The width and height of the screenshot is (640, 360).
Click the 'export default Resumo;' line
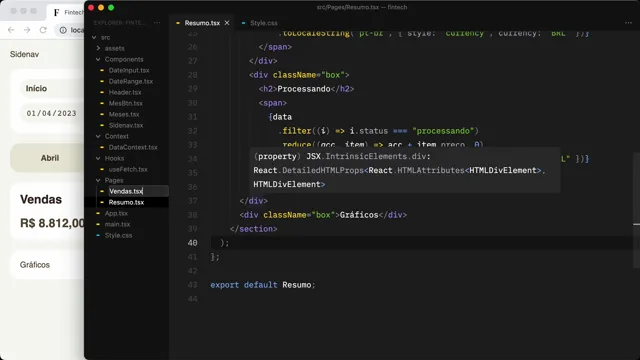(263, 285)
